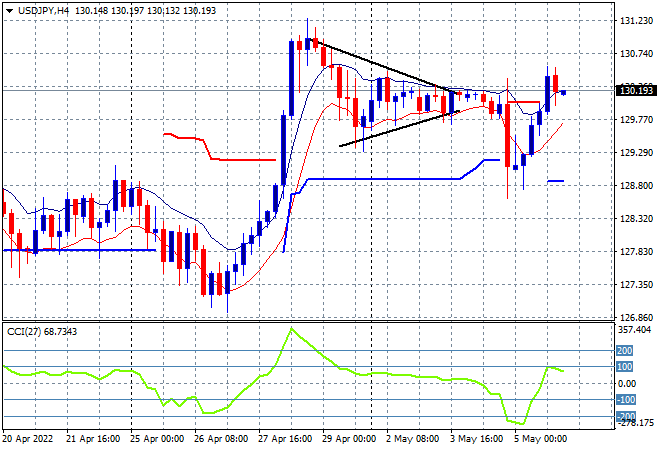660x450 pixels.
Task: Click the latest blue candle on the chart
Action: (564, 93)
